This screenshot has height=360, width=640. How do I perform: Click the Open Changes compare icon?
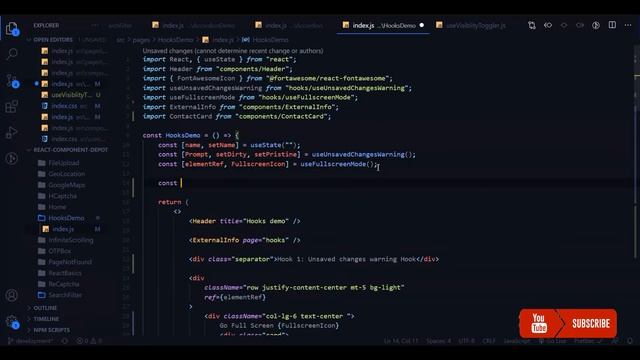tap(531, 25)
